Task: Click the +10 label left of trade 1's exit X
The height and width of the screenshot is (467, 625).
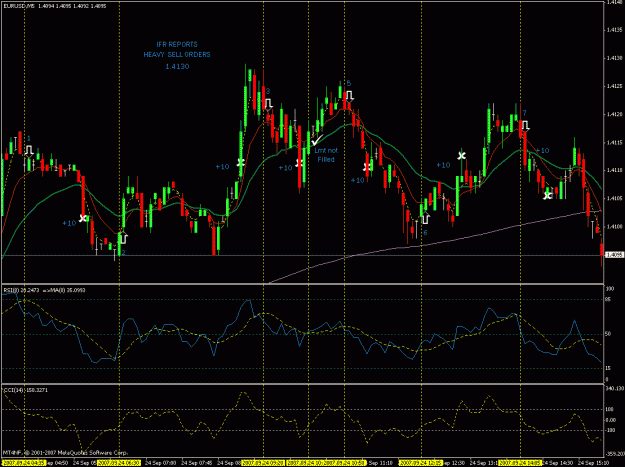Action: [x=69, y=223]
